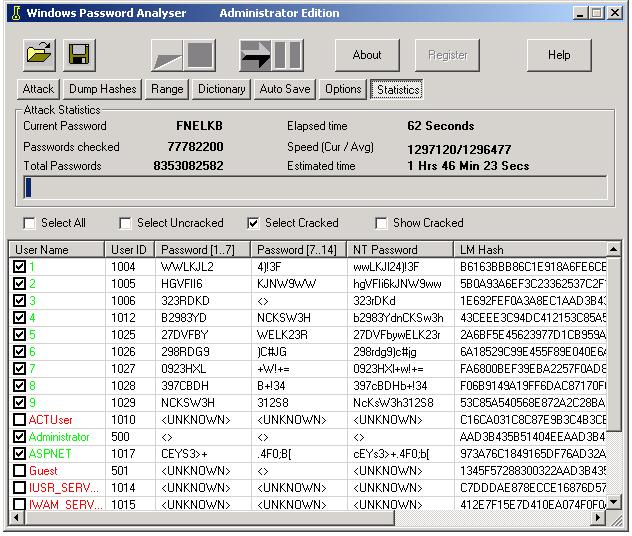632x536 pixels.
Task: Click the Password [7..14] column header
Action: click(x=299, y=249)
